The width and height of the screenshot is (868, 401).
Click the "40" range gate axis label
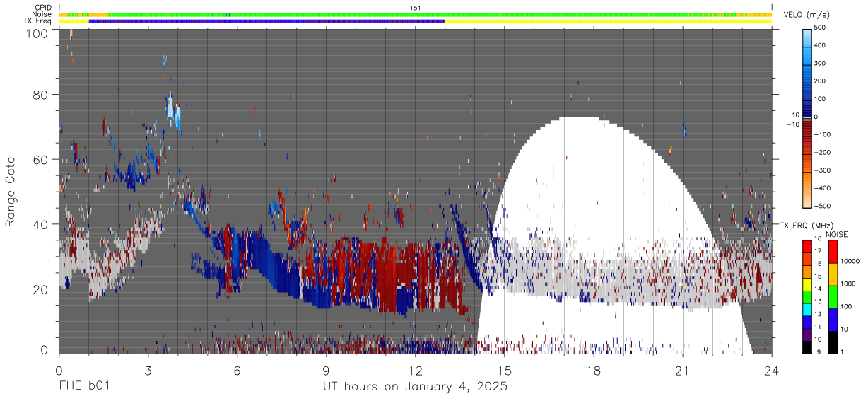40,224
